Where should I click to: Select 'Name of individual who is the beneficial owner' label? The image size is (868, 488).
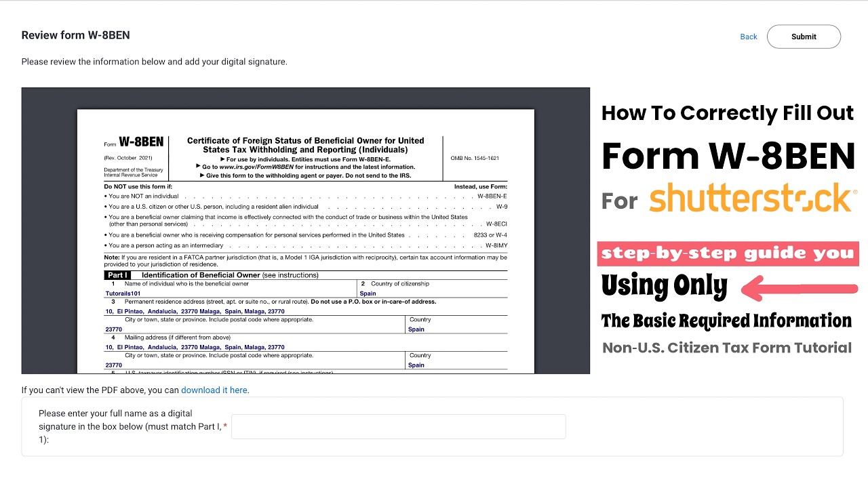(186, 284)
